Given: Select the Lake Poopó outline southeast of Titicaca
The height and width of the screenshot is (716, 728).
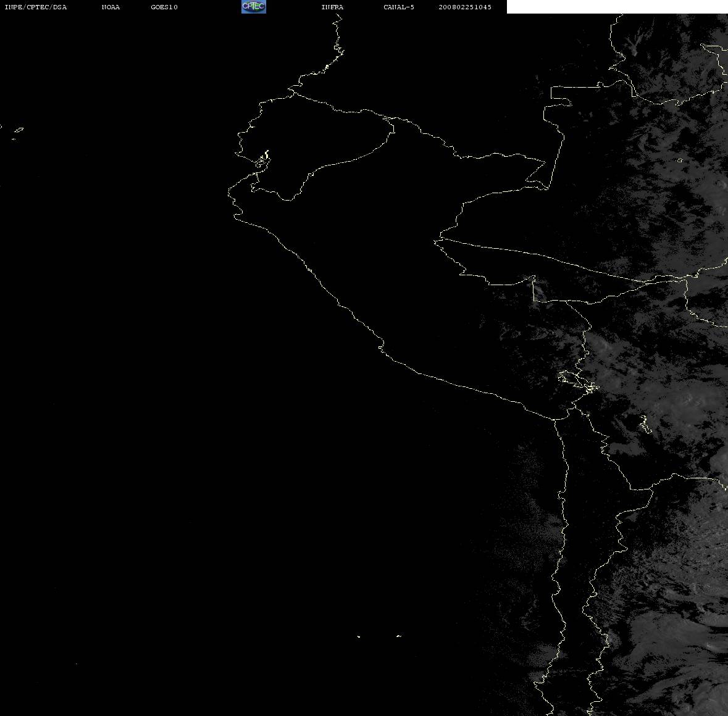Looking at the screenshot, I should [x=645, y=424].
